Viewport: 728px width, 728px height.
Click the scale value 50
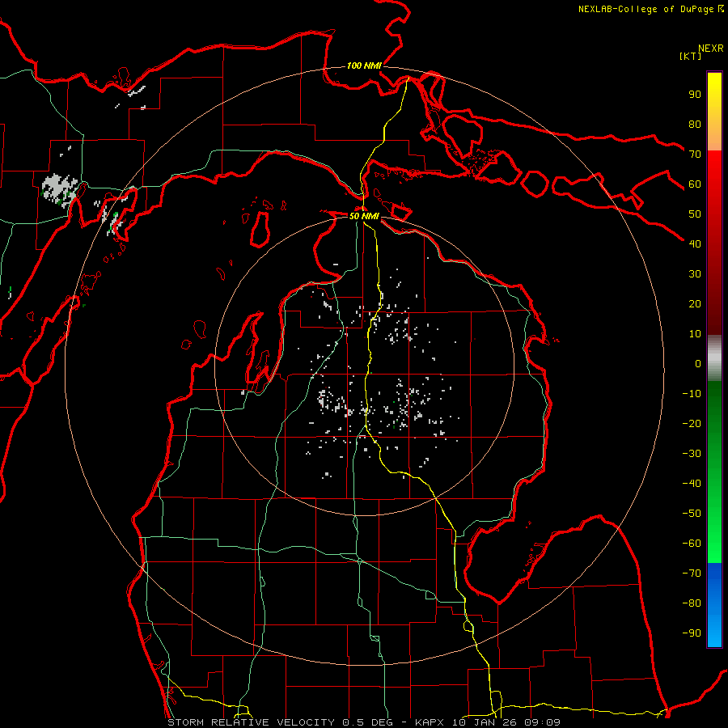pyautogui.click(x=695, y=214)
